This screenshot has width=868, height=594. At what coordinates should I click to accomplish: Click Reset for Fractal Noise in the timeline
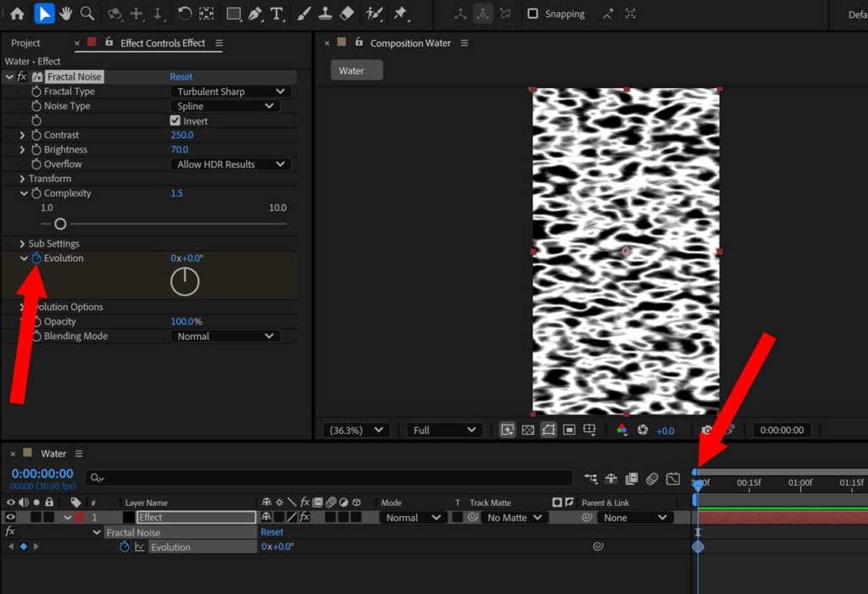click(272, 532)
